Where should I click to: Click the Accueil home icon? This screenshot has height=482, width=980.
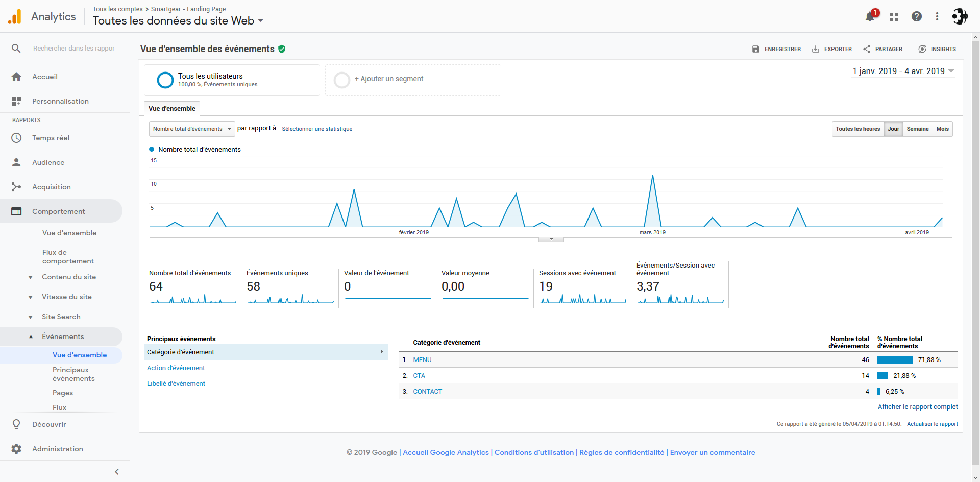tap(16, 77)
